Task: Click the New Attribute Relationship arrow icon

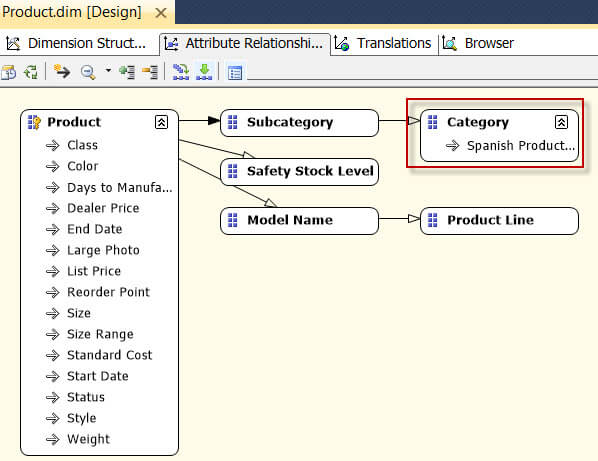Action: 62,71
